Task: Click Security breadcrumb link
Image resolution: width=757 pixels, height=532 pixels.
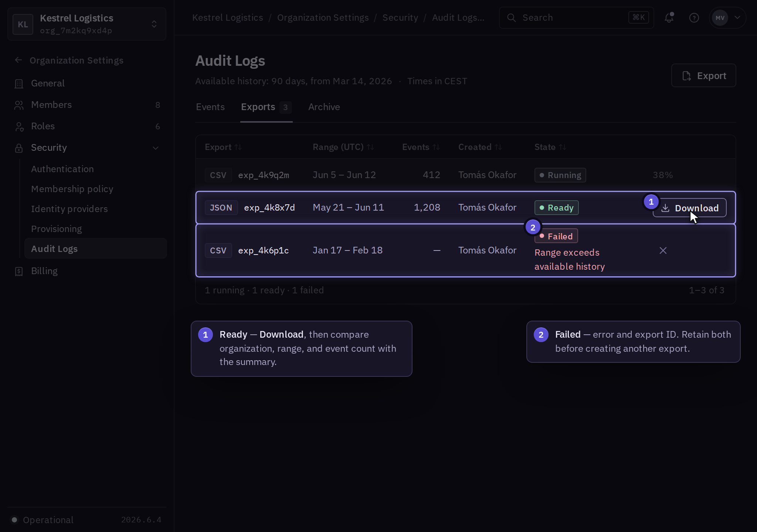Action: (400, 18)
